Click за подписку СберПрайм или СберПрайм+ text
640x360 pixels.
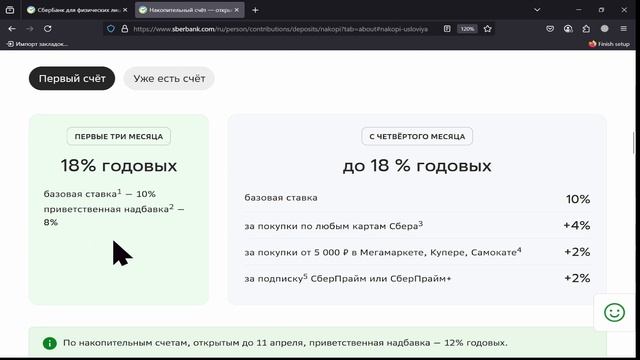pos(348,278)
